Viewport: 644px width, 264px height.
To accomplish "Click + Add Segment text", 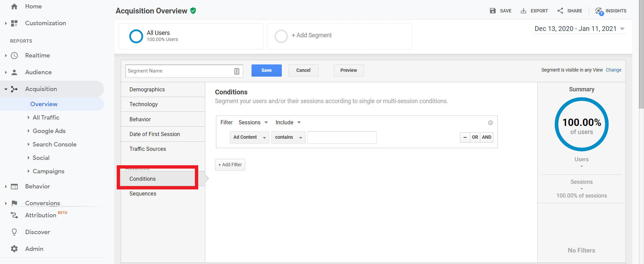I will [x=312, y=35].
